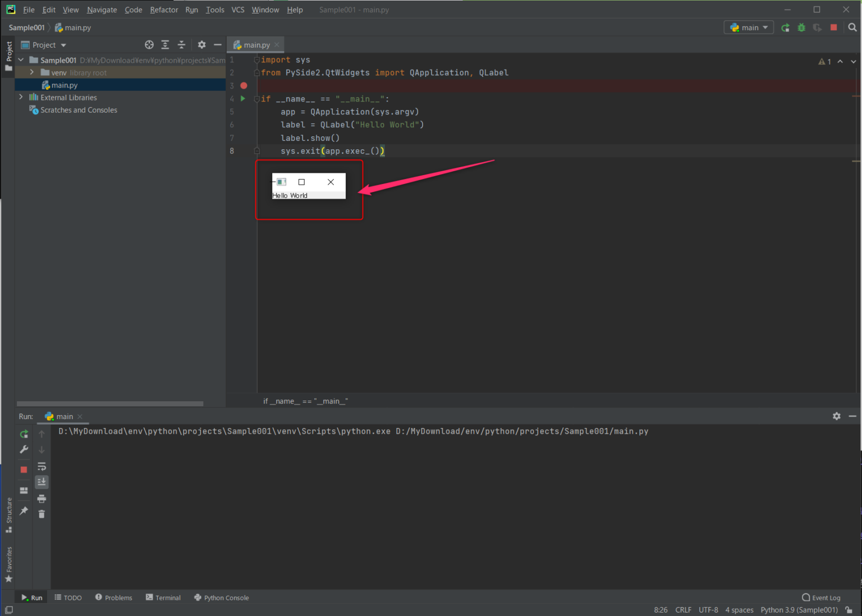Open Run panel settings gear
Viewport: 862px width, 616px height.
pos(837,416)
